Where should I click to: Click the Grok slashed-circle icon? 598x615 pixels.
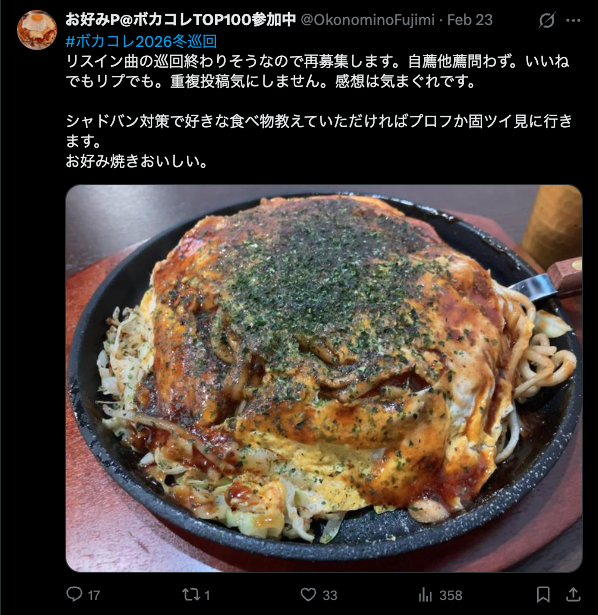click(x=546, y=20)
